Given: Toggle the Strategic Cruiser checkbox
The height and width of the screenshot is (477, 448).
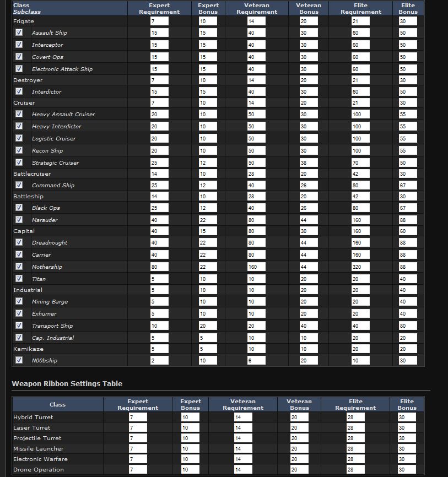Looking at the screenshot, I should [x=19, y=162].
